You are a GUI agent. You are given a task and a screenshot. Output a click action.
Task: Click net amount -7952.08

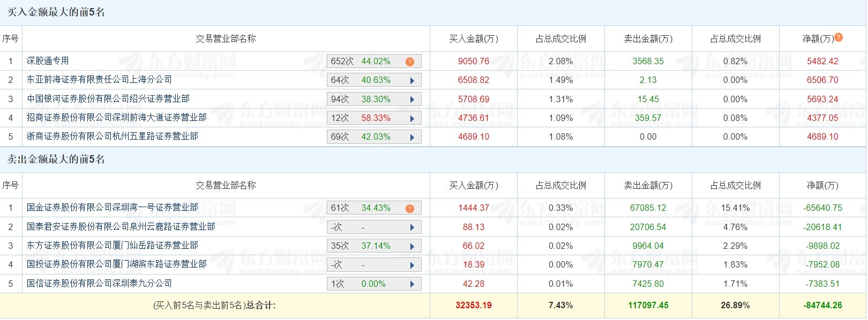tap(822, 264)
